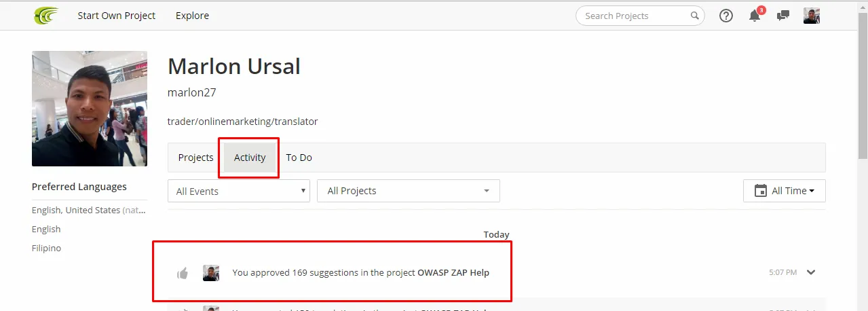Click English, United States language entry
The width and height of the screenshot is (868, 311).
pyautogui.click(x=89, y=211)
